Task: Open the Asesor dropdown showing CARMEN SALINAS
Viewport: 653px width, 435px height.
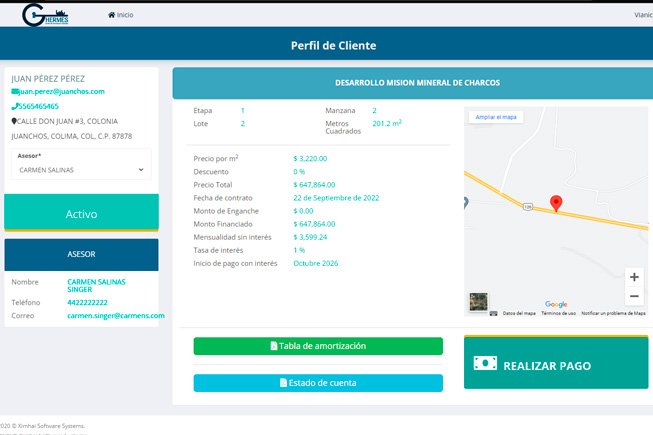Action: (x=81, y=170)
